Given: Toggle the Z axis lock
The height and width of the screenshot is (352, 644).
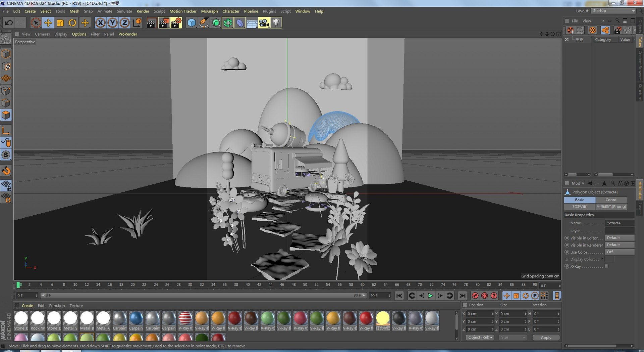Looking at the screenshot, I should (125, 23).
